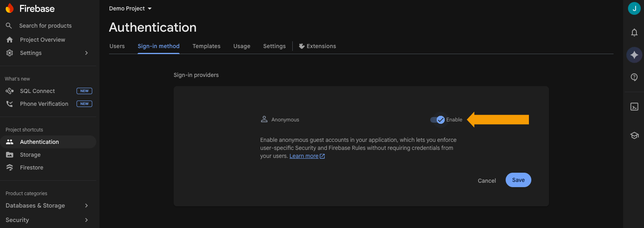Open the Extensions tab
The height and width of the screenshot is (228, 644).
(x=318, y=46)
